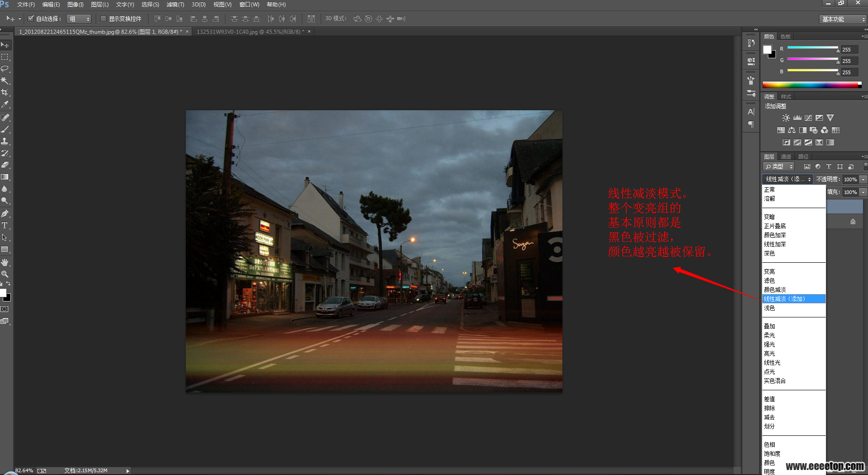Select the Eyedropper tool
Viewport: 868px width, 475px height.
(5, 104)
